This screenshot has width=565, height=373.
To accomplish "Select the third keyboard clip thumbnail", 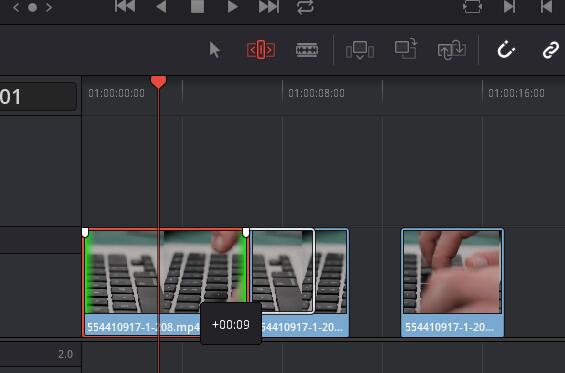I will point(453,272).
